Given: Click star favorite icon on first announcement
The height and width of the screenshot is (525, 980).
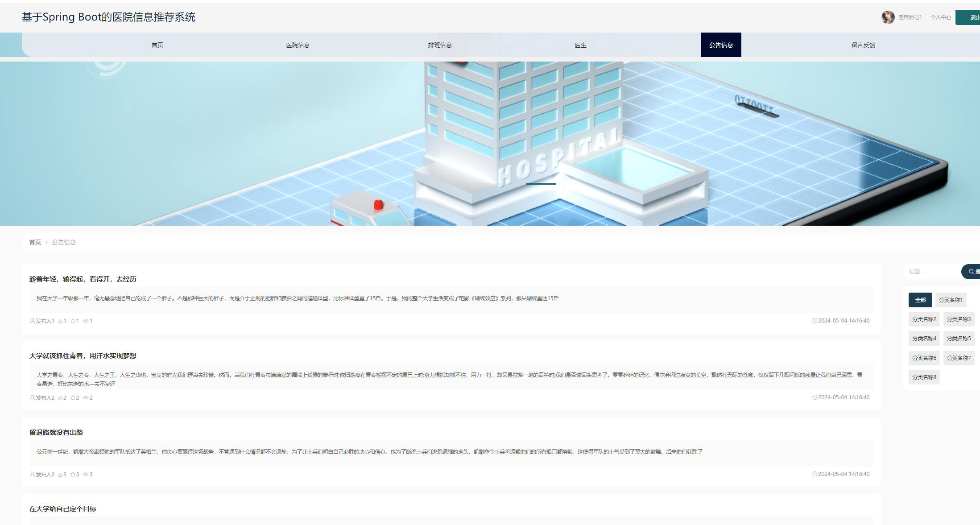Looking at the screenshot, I should (73, 321).
